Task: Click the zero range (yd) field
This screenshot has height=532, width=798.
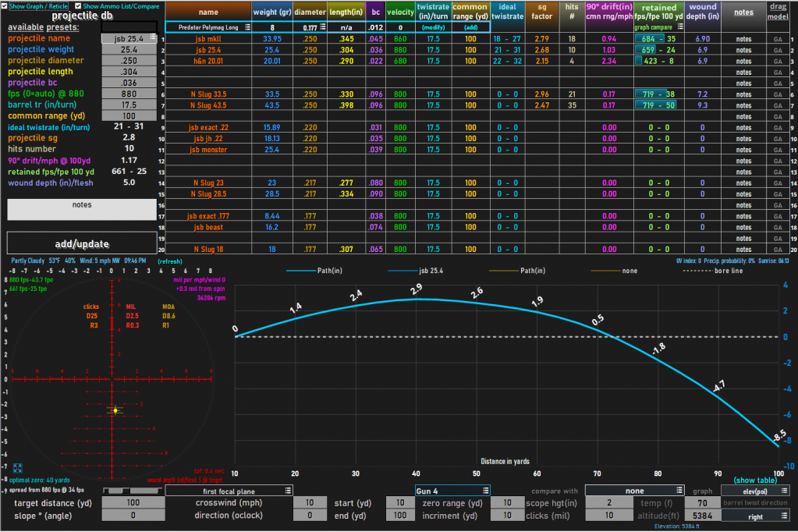Action: tap(507, 502)
